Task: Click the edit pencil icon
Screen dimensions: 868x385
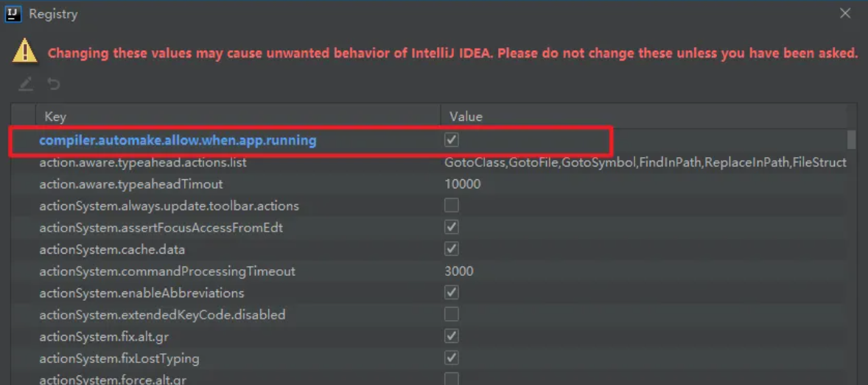Action: click(x=26, y=84)
